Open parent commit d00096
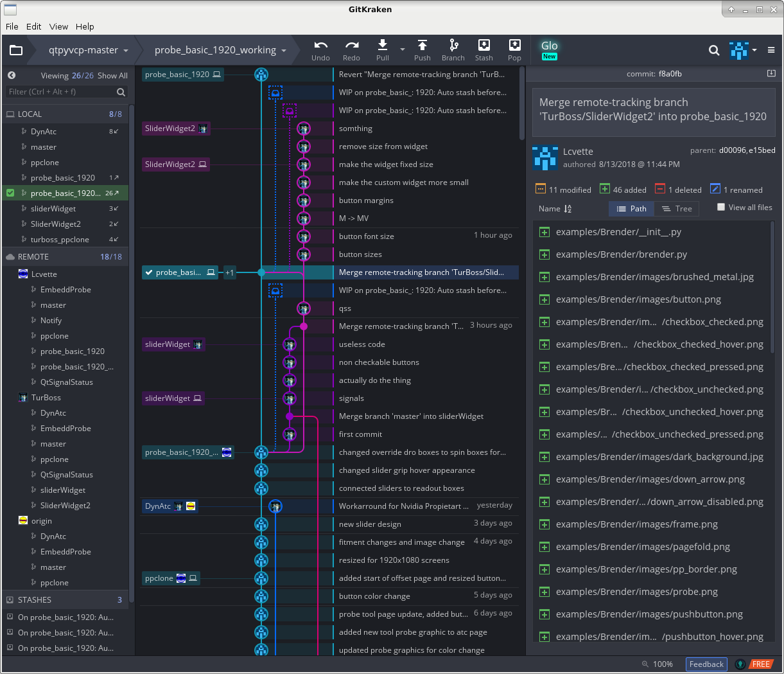The width and height of the screenshot is (784, 674). click(x=733, y=150)
